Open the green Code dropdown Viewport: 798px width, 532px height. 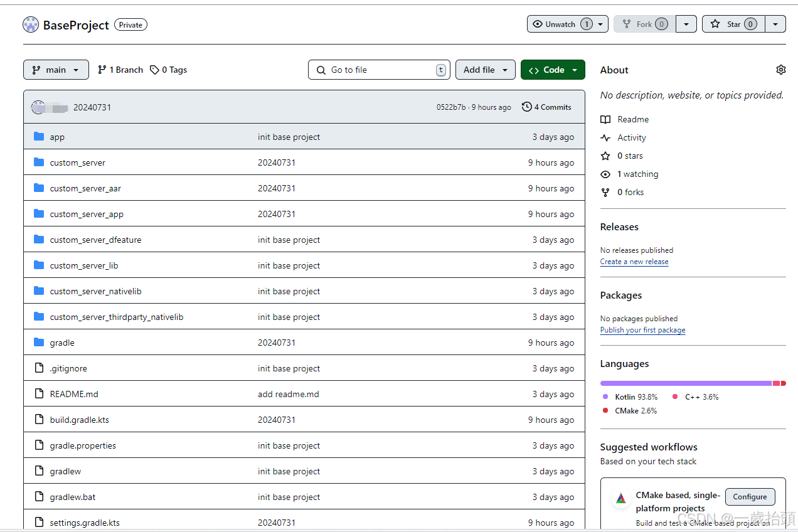click(553, 70)
